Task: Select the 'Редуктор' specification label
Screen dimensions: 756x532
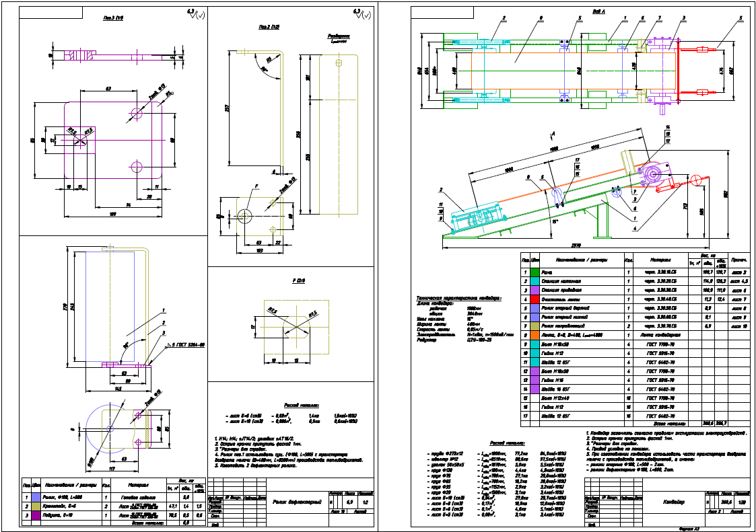Action: tap(425, 340)
